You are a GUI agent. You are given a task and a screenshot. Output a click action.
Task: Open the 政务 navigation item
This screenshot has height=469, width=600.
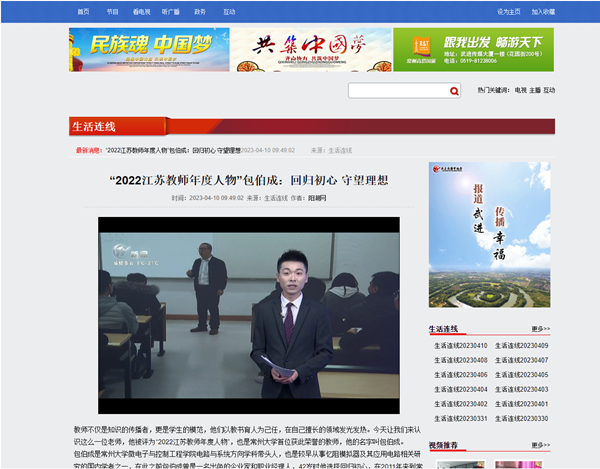pyautogui.click(x=200, y=12)
